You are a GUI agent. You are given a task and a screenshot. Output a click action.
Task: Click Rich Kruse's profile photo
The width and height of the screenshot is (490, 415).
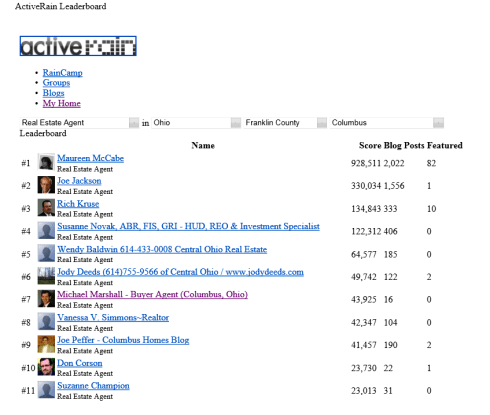coord(46,208)
